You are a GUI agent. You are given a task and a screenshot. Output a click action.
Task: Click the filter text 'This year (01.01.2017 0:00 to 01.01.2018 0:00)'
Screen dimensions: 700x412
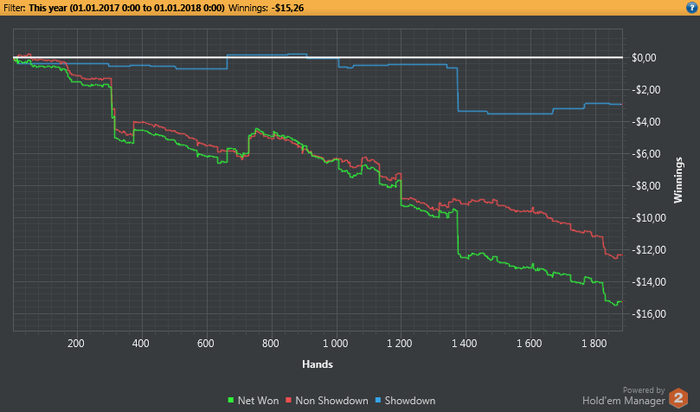point(127,8)
